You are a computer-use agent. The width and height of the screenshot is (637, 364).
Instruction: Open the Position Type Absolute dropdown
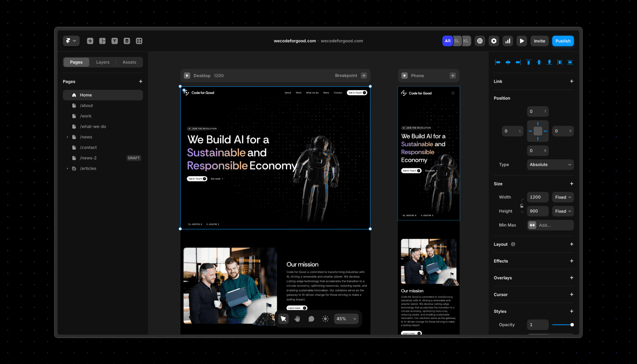551,165
